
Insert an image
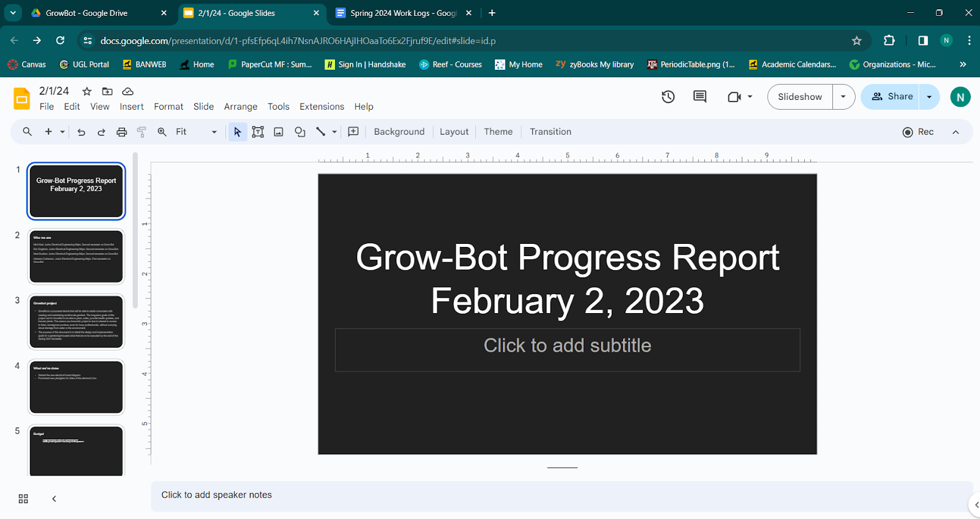(279, 132)
